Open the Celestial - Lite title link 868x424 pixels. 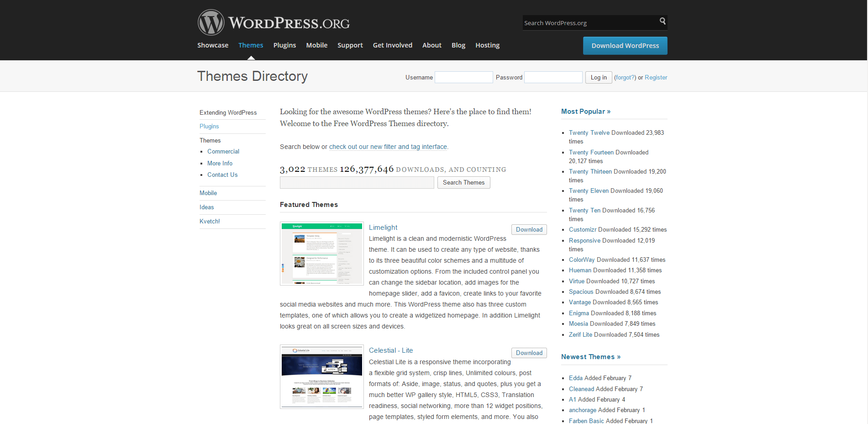pyautogui.click(x=391, y=350)
